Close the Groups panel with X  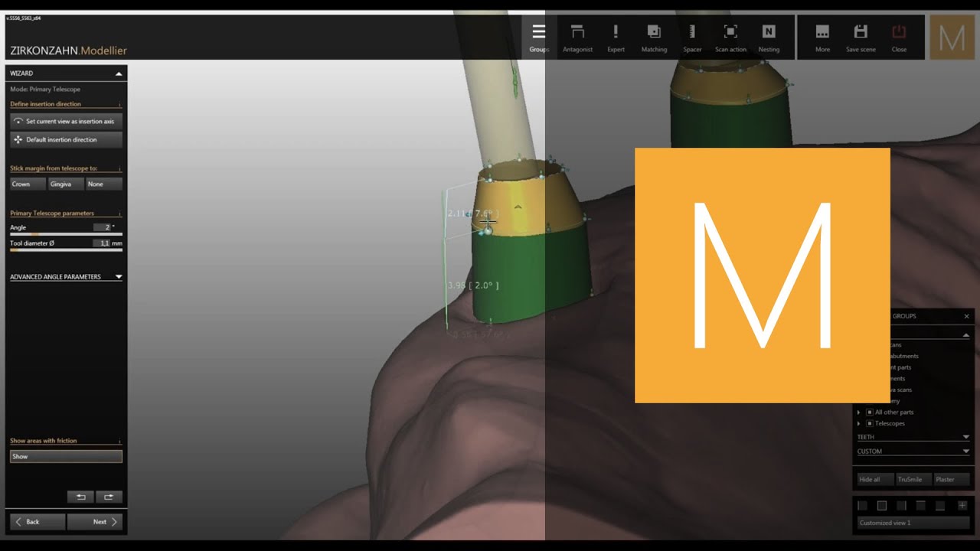pos(966,316)
